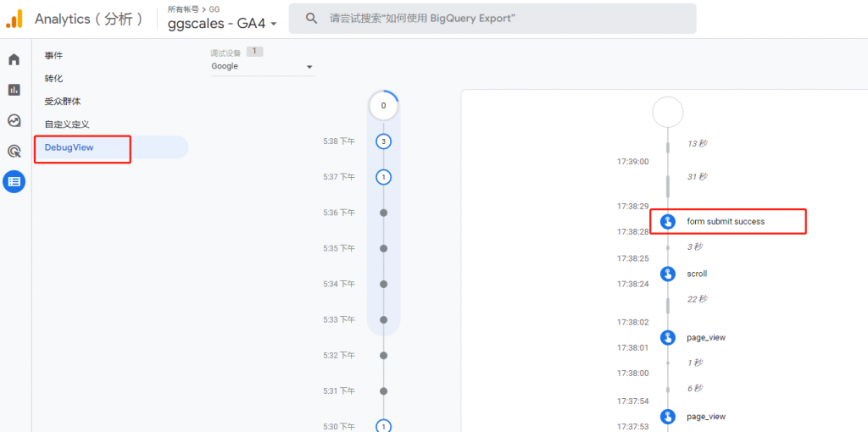
Task: Click the empty circle atop the seconds stream
Action: pos(668,112)
